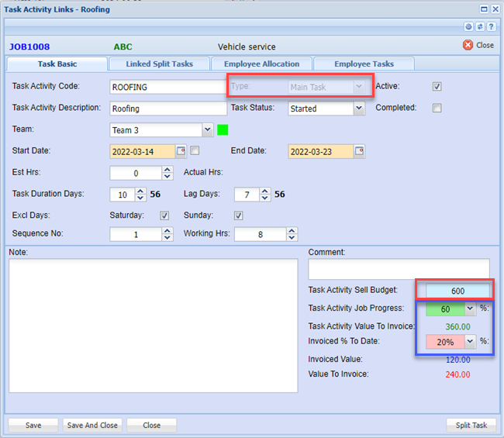Maximize the Task Activity Links window
Screen dimensions: 504x438
pos(484,9)
